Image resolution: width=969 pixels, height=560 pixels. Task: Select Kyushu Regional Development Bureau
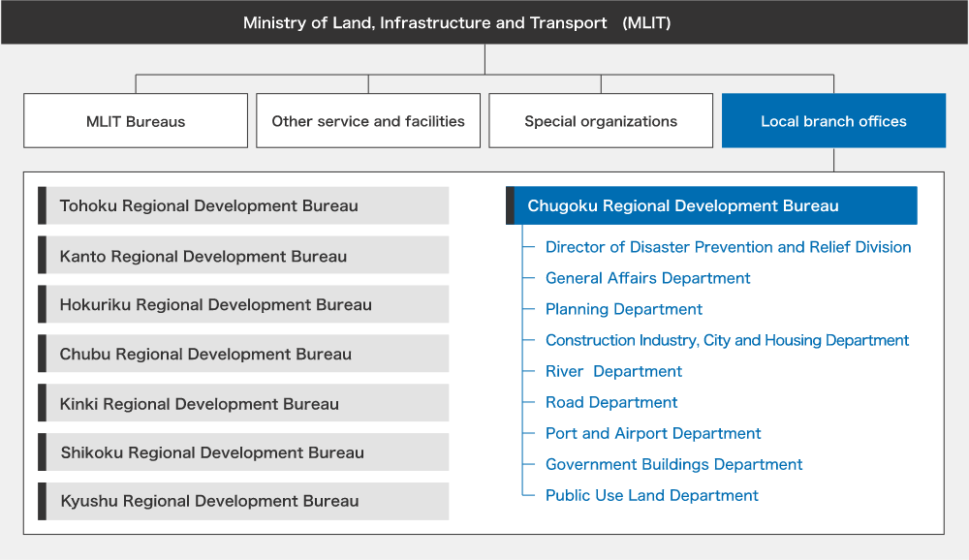[x=243, y=501]
